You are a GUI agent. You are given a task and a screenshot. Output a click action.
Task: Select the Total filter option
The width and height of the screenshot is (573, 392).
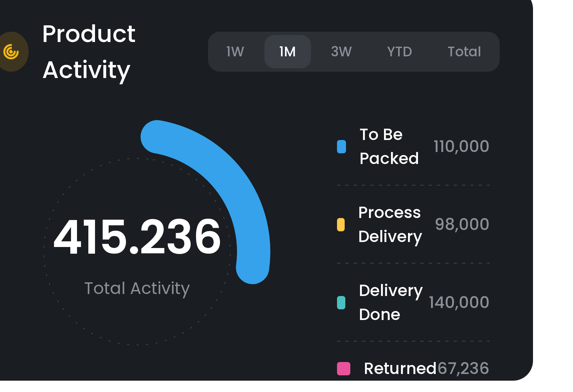point(464,52)
